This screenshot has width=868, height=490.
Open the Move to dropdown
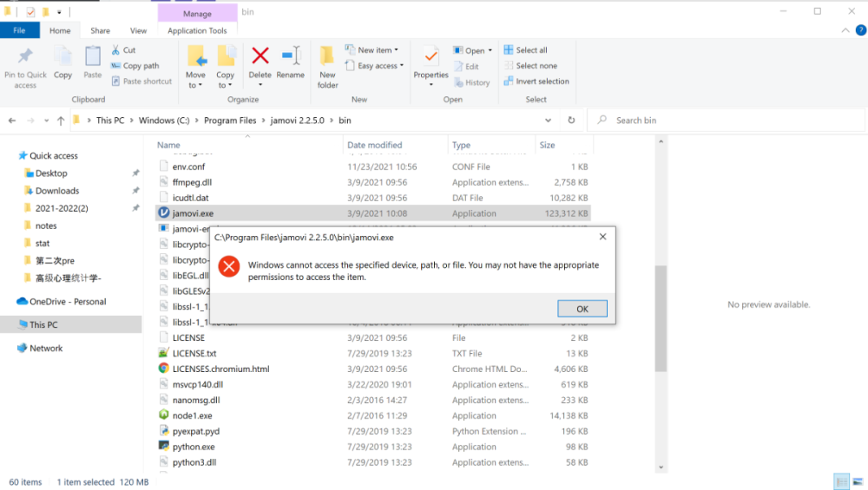click(x=195, y=80)
